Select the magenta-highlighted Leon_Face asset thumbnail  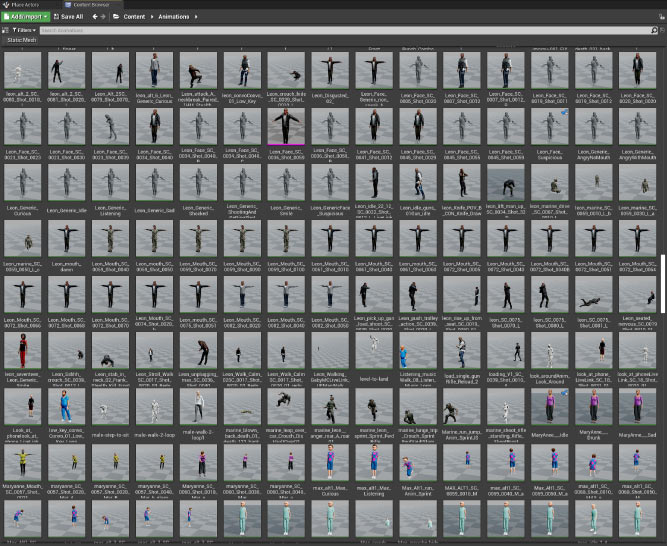pyautogui.click(x=287, y=126)
